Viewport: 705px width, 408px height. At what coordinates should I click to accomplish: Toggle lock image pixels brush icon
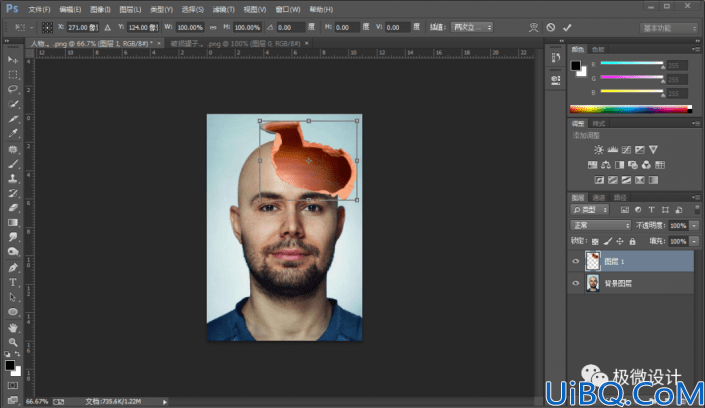point(607,242)
